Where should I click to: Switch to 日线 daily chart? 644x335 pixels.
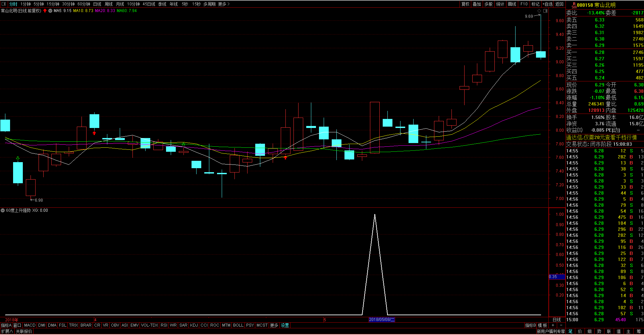tap(97, 4)
